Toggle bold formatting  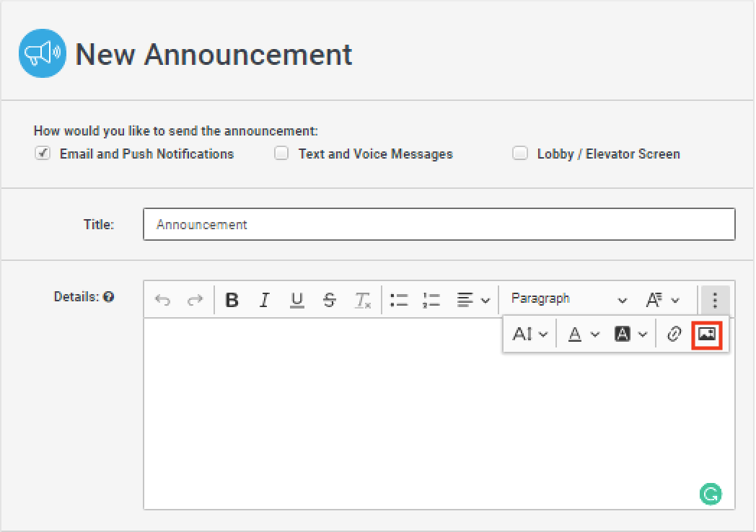coord(232,300)
